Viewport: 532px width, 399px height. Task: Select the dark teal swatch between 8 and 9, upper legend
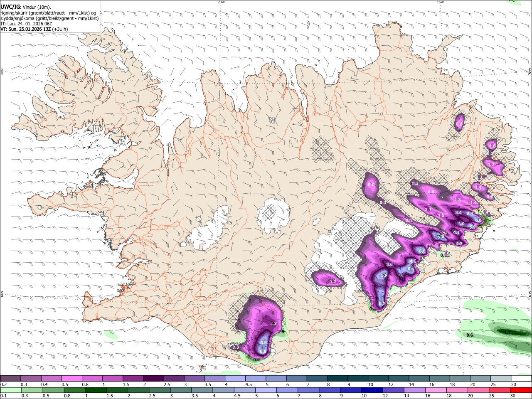pos(337,378)
